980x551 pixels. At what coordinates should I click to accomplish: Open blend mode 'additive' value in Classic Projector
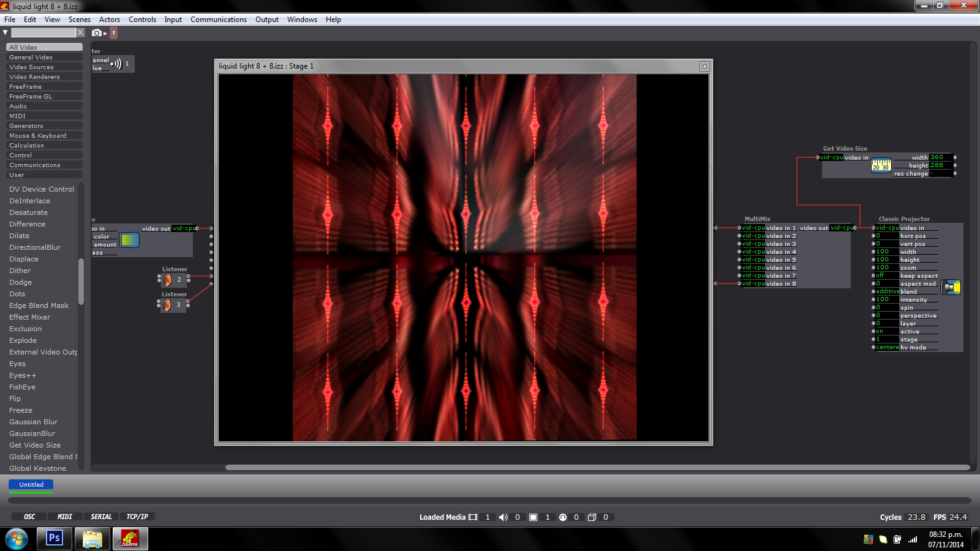pos(887,291)
